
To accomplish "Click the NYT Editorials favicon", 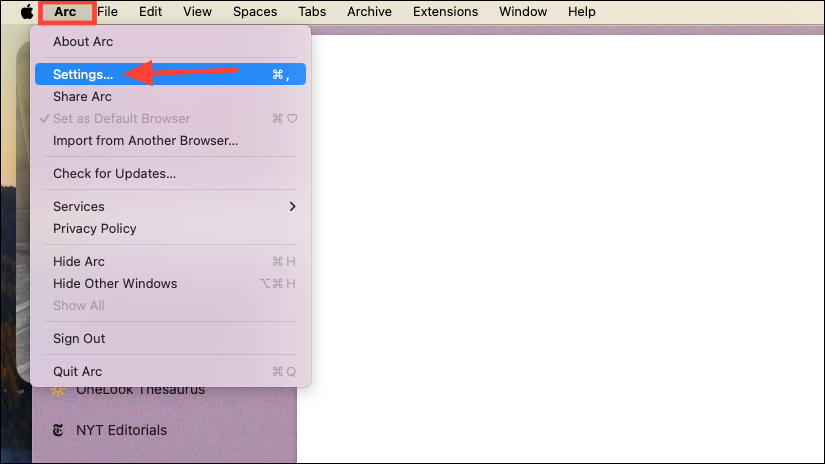I will [58, 430].
